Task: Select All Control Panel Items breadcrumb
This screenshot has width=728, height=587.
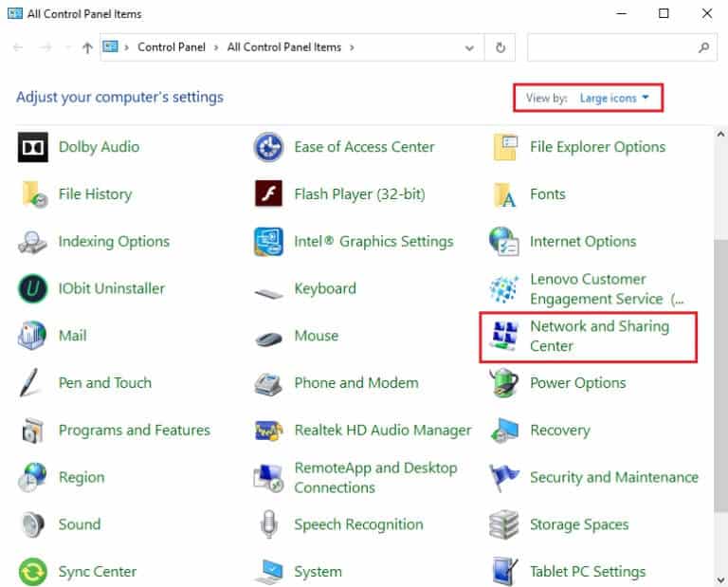Action: pos(284,47)
